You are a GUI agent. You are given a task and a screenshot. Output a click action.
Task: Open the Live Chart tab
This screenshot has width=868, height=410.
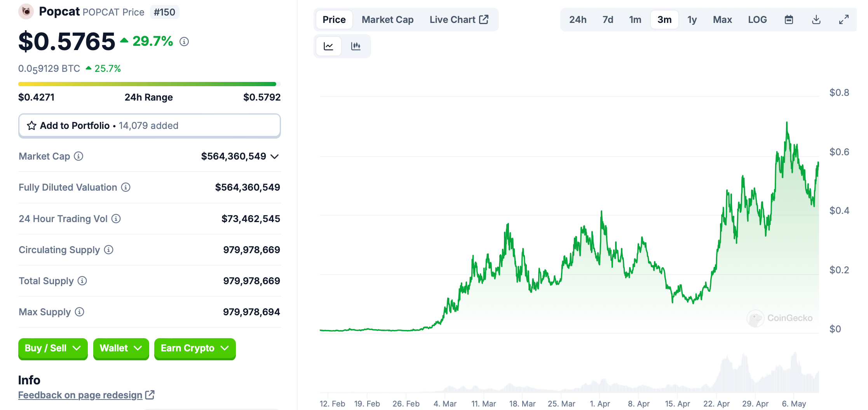(x=459, y=19)
